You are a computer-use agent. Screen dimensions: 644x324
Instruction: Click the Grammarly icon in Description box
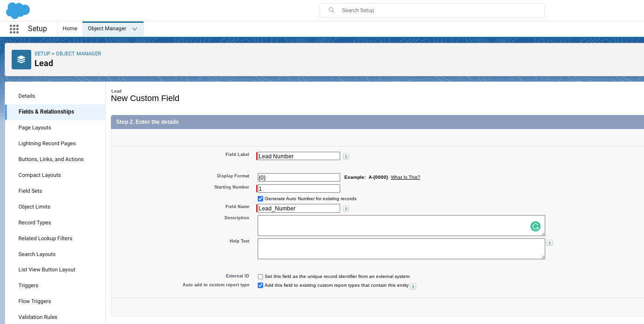[535, 227]
